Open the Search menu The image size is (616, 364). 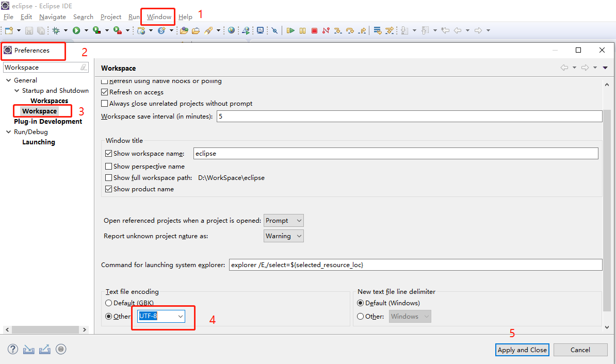click(x=83, y=17)
